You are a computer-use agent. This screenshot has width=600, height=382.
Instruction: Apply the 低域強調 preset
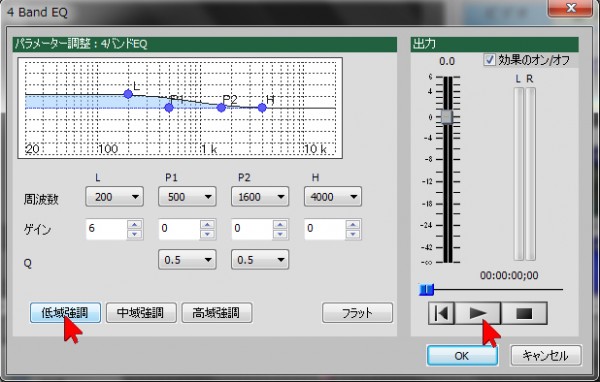65,313
